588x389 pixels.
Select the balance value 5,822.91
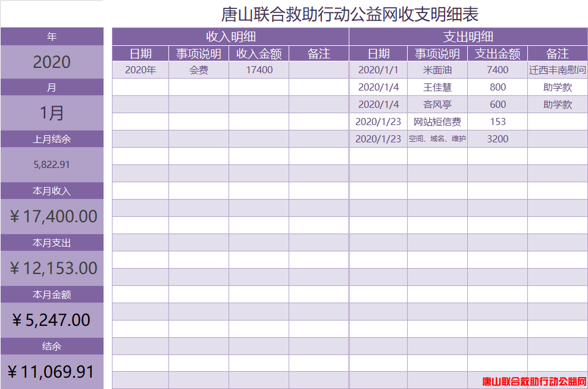pos(52,164)
